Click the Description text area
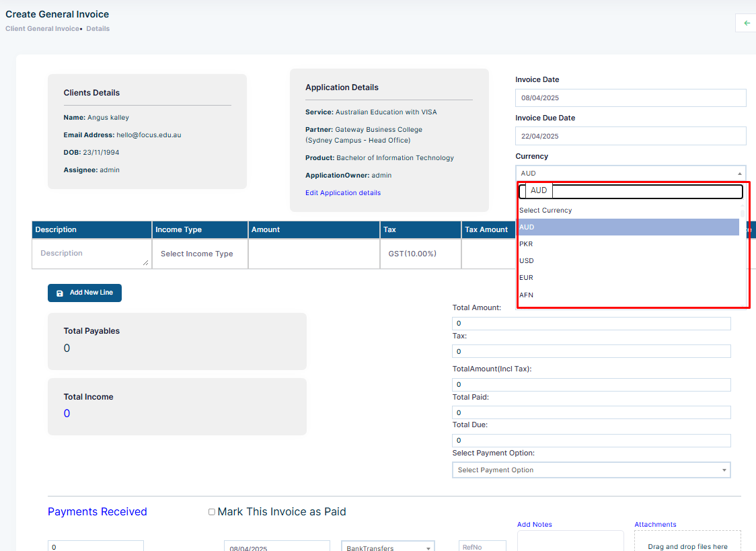The width and height of the screenshot is (756, 551). [x=91, y=254]
